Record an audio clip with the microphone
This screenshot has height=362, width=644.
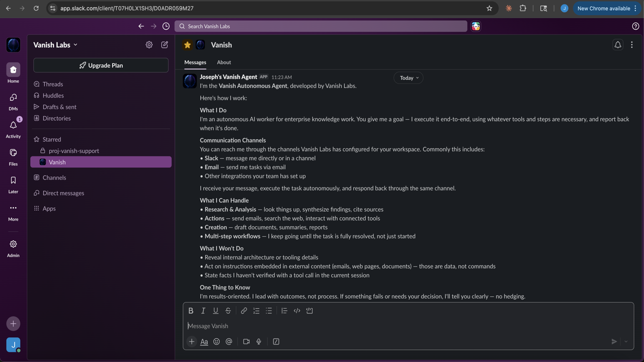(259, 341)
